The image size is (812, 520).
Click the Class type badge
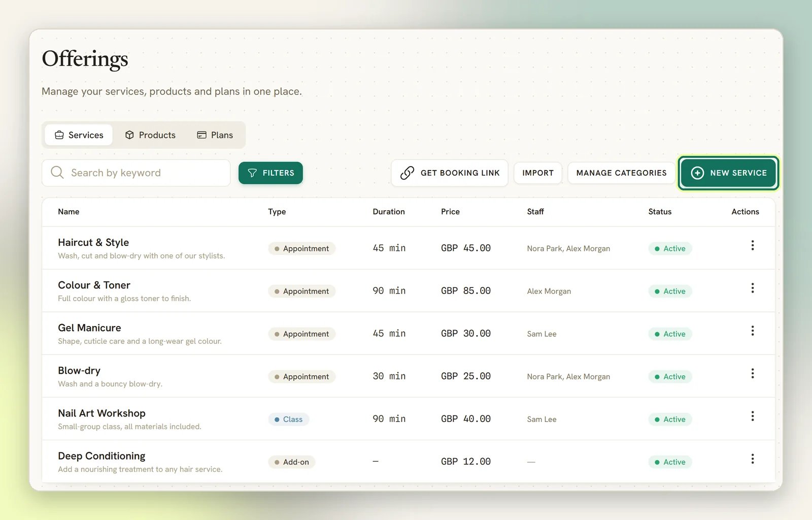(288, 419)
